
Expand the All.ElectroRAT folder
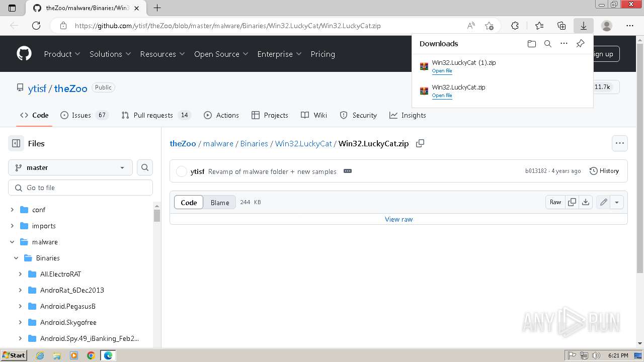[x=20, y=274]
